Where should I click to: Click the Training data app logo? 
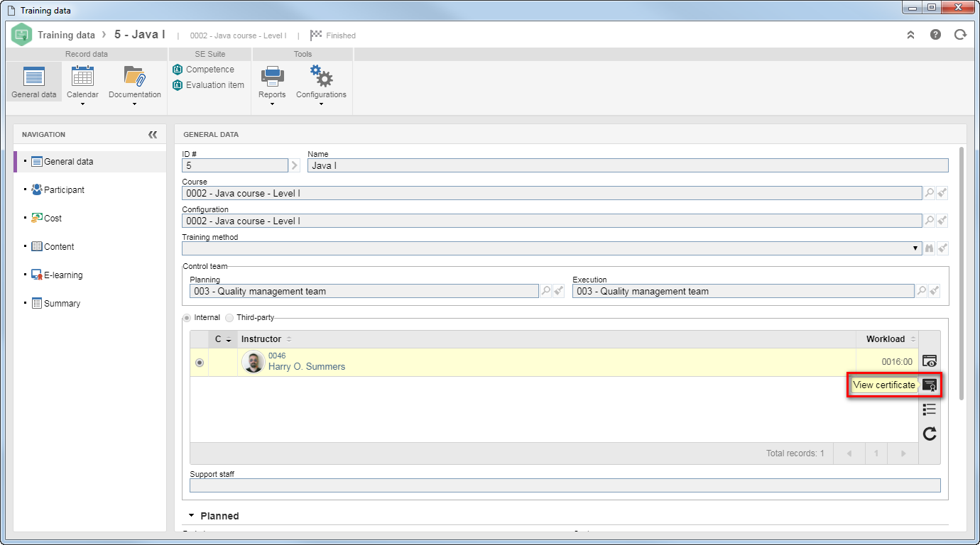point(22,35)
